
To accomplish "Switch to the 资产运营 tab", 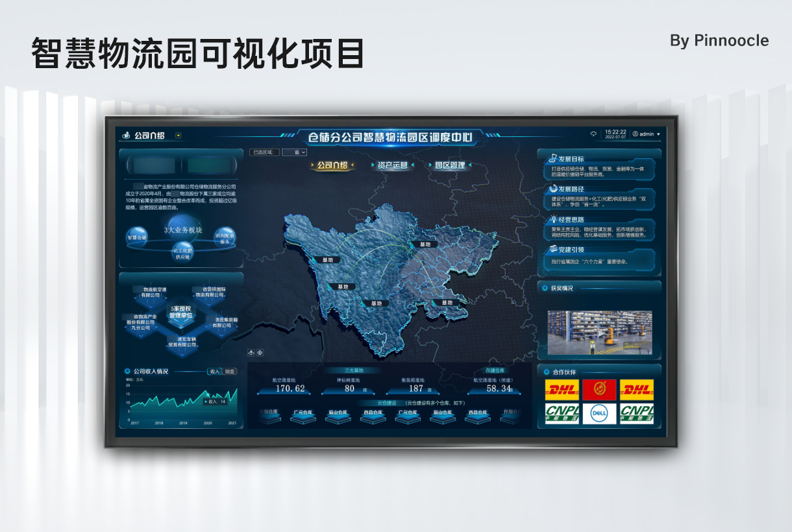I will pos(393,165).
